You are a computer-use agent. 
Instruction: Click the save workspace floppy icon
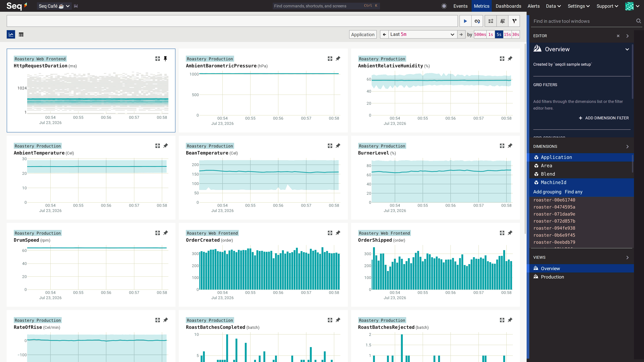(x=76, y=6)
